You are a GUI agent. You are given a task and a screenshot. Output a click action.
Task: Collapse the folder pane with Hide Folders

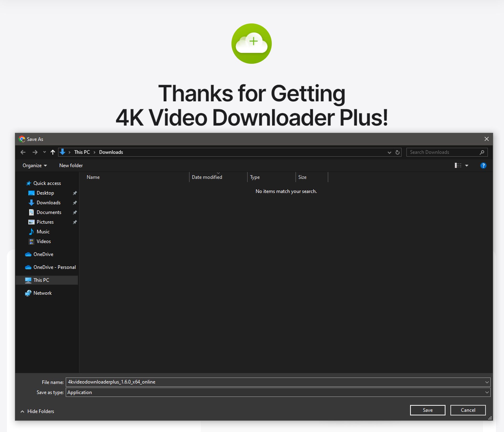pos(37,411)
